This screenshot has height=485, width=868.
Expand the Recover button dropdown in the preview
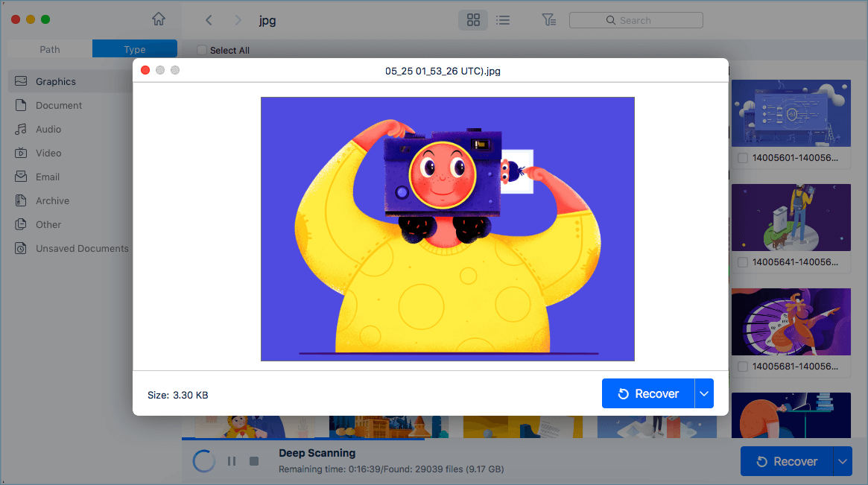(705, 393)
